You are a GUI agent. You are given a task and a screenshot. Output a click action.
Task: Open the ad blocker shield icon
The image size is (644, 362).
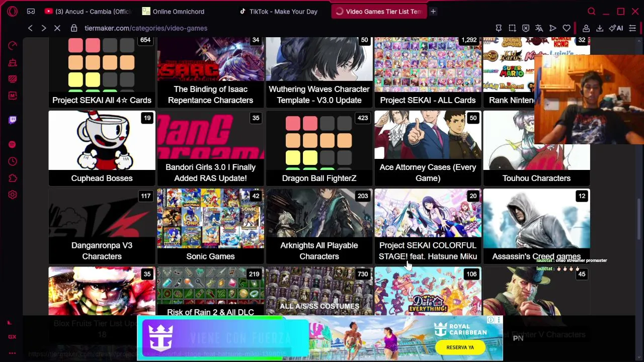click(526, 28)
